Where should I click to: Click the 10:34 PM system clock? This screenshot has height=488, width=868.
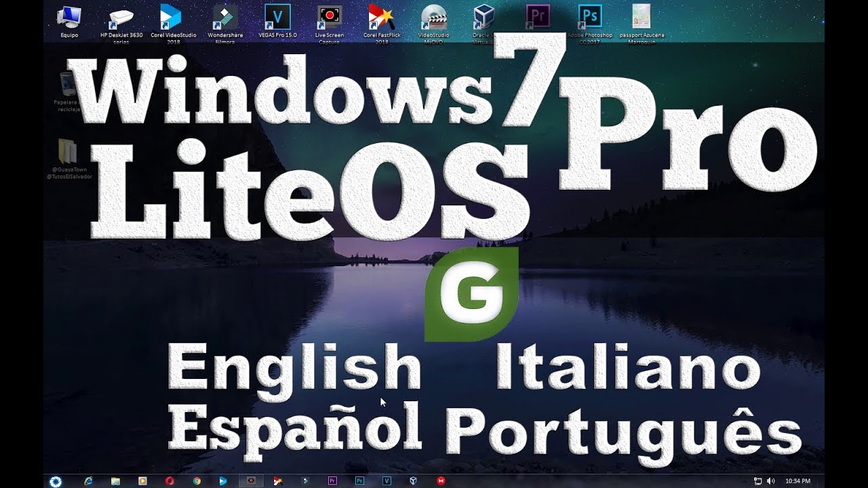pos(797,481)
